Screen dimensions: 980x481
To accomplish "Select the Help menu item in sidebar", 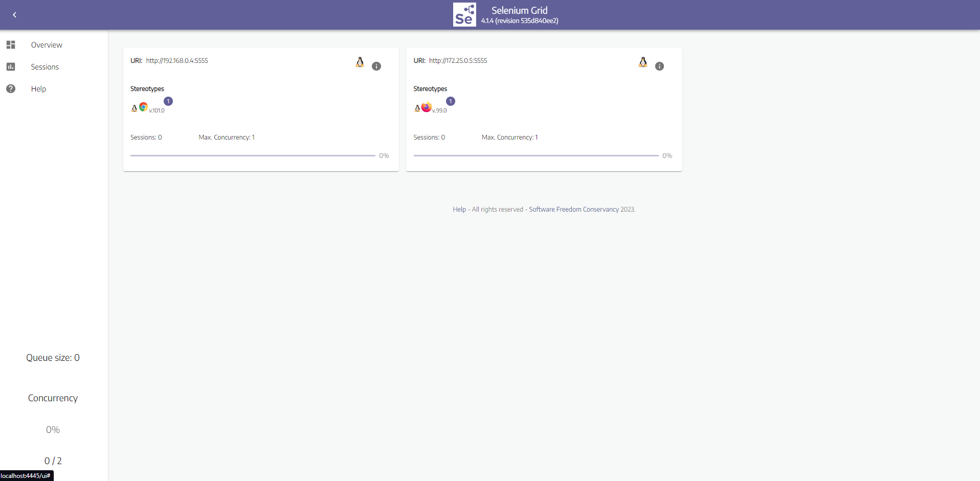I will (x=38, y=89).
